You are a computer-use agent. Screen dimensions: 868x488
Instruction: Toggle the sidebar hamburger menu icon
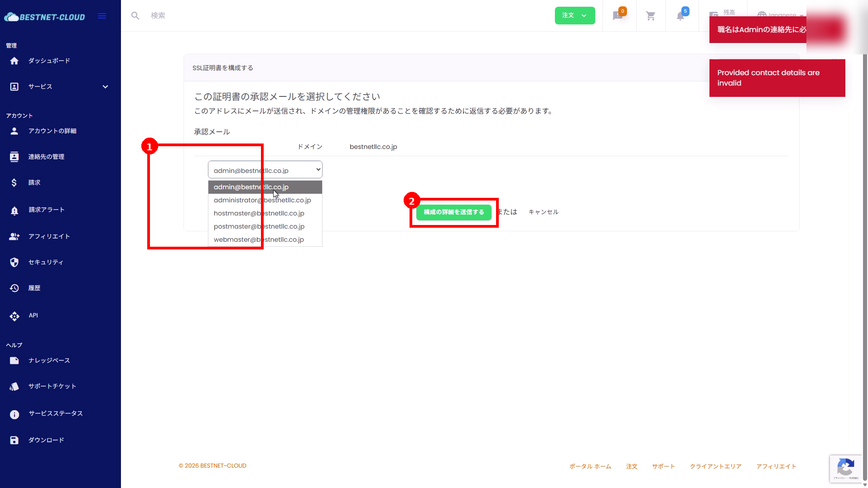(102, 16)
